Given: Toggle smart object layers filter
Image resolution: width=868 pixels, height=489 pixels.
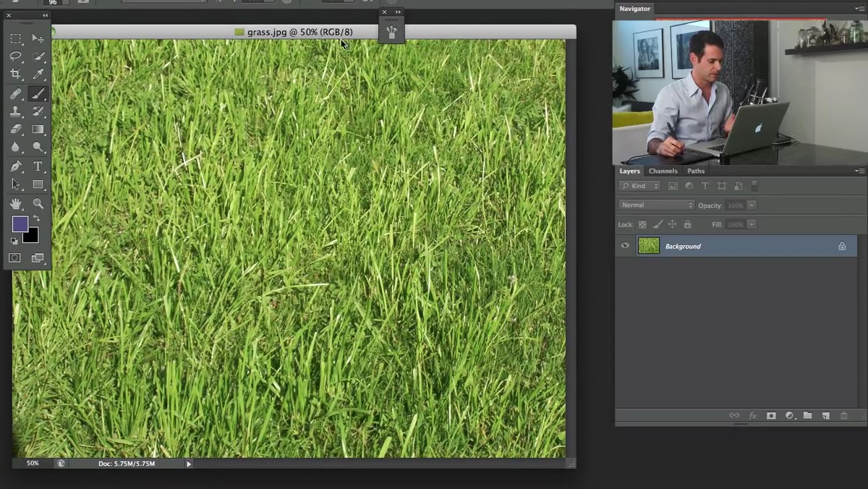Looking at the screenshot, I should (738, 186).
